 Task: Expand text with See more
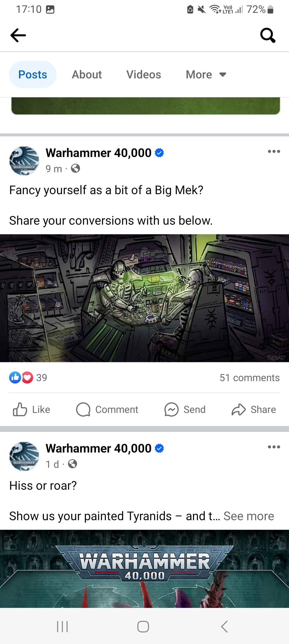(x=249, y=516)
